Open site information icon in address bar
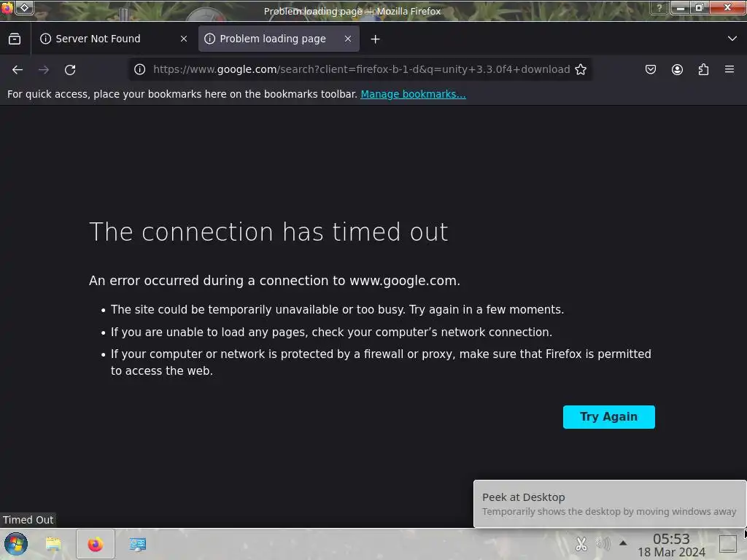 [139, 69]
